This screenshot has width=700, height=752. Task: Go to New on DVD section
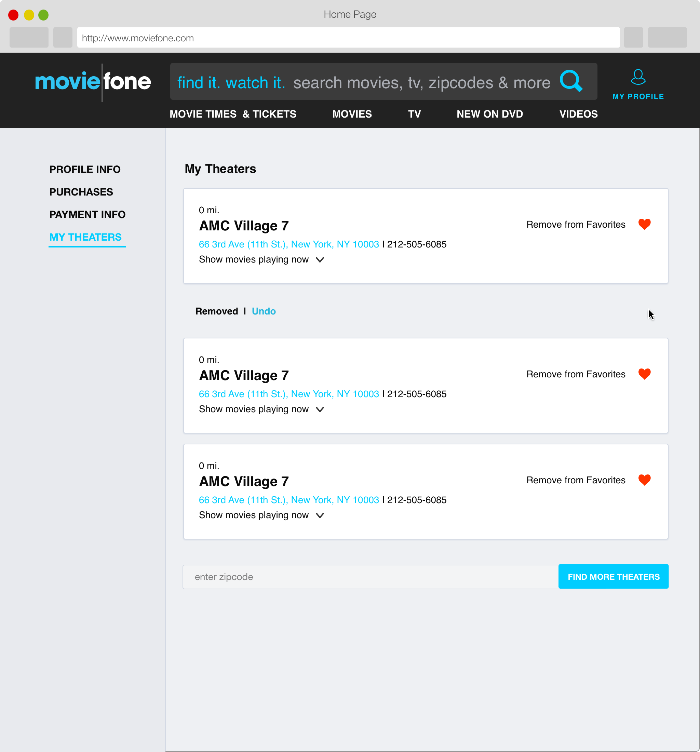pos(489,114)
